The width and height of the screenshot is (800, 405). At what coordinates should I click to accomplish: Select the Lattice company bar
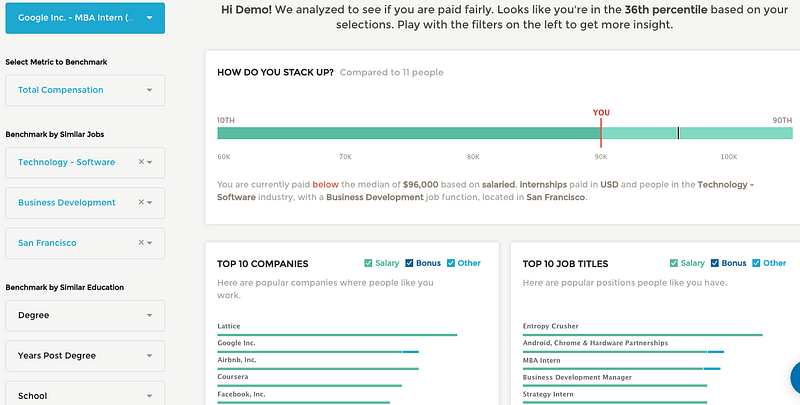[337, 334]
